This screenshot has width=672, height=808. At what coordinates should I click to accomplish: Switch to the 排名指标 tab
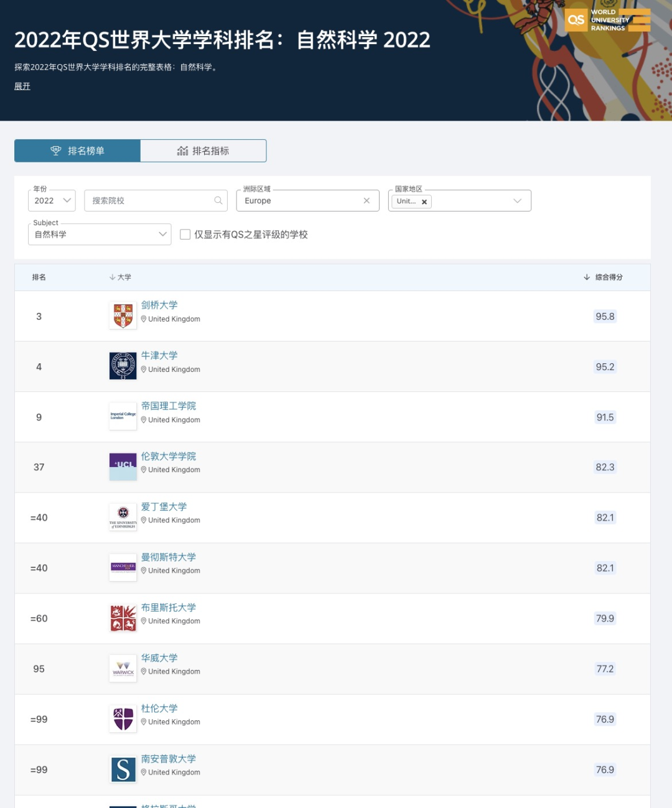pos(203,151)
